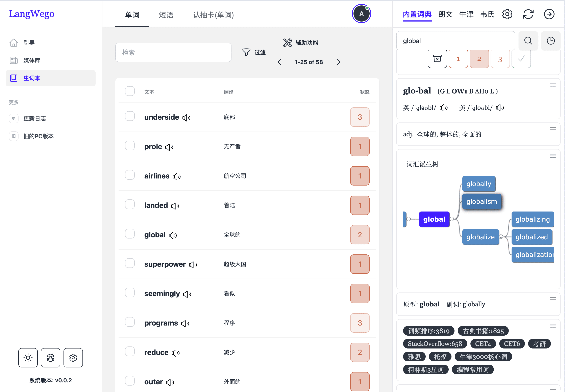Open 辅助功能 tools button
The image size is (565, 392).
(300, 43)
